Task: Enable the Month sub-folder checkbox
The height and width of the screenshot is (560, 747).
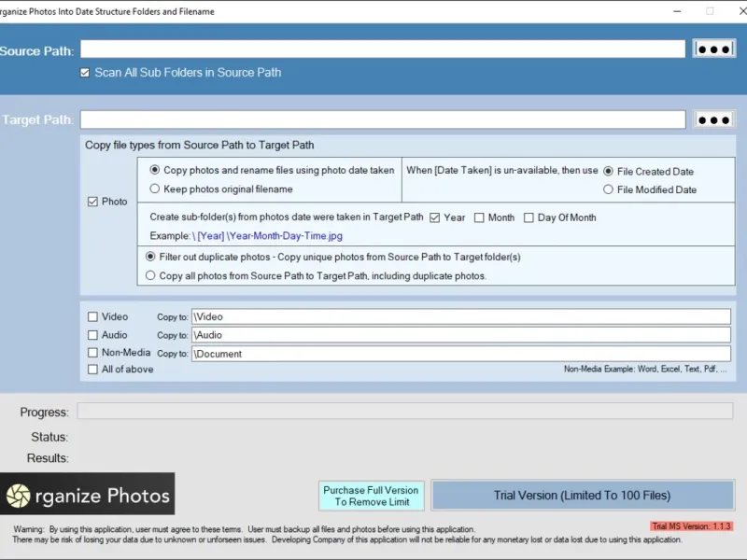Action: (x=479, y=217)
